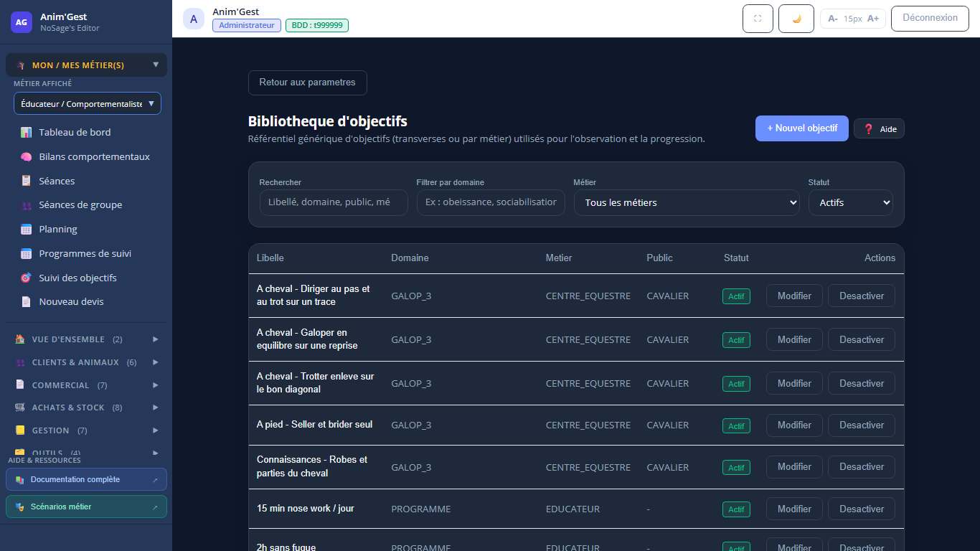This screenshot has height=551, width=980.
Task: Click the BDD : t999999 badge
Action: [317, 25]
